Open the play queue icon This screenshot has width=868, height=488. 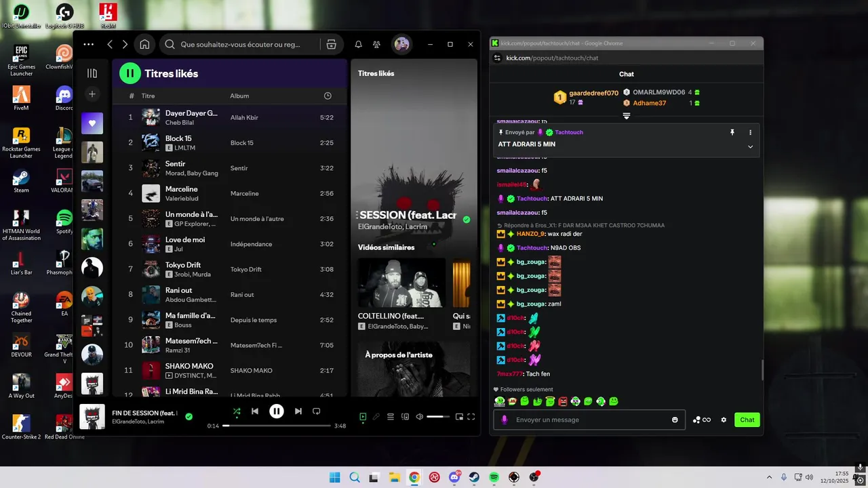391,417
